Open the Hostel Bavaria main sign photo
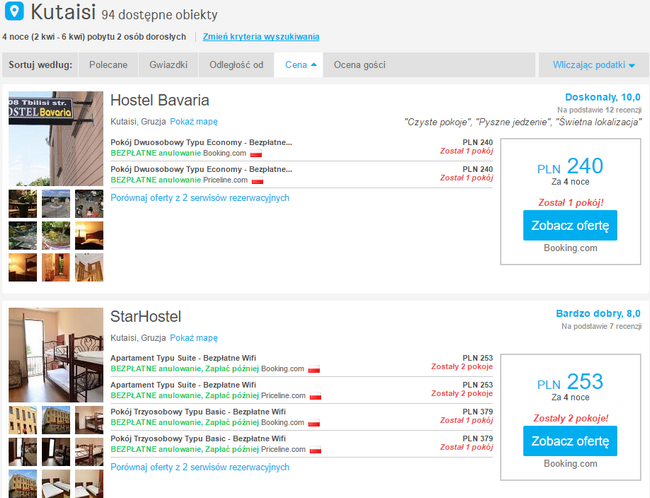Screen dimensions: 650x498 (56, 138)
